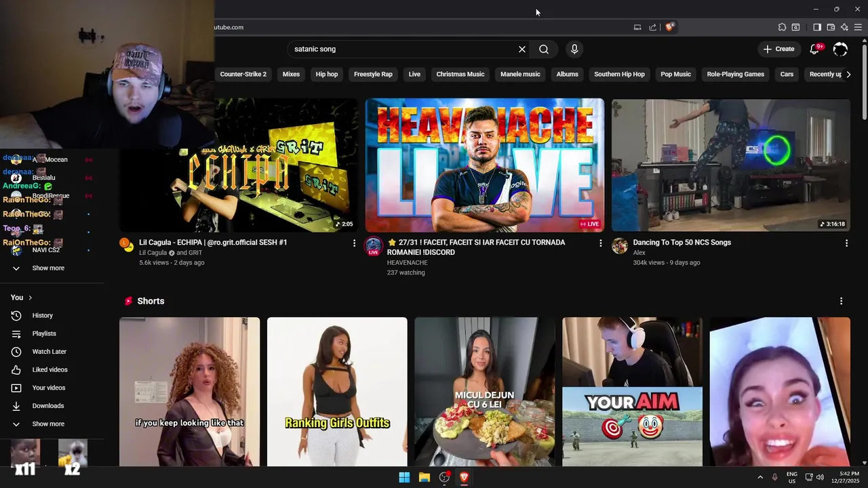This screenshot has width=868, height=488.
Task: Open the account avatar menu
Action: (x=840, y=49)
